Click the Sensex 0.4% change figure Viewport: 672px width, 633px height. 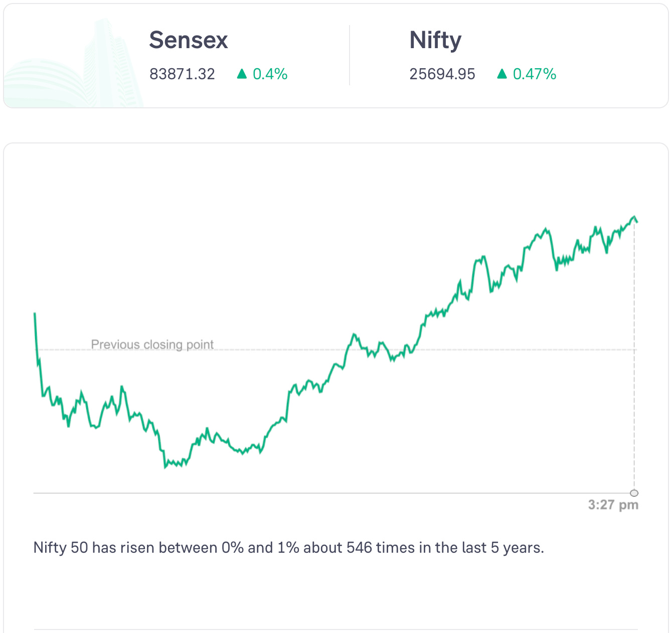(270, 74)
